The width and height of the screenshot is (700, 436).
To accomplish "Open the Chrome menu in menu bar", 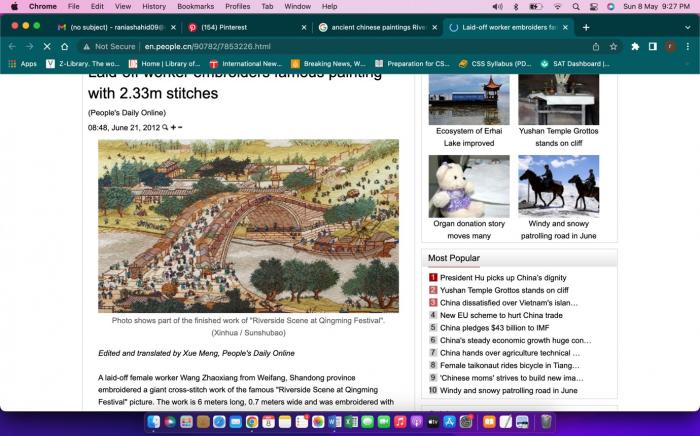I will click(x=43, y=6).
